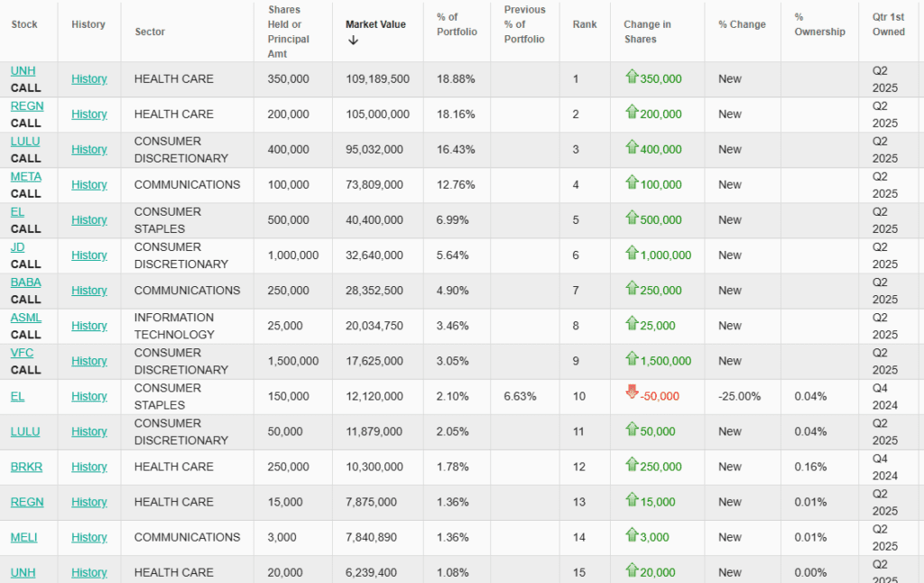Open the BABA ticker link
924x583 pixels.
pos(26,282)
